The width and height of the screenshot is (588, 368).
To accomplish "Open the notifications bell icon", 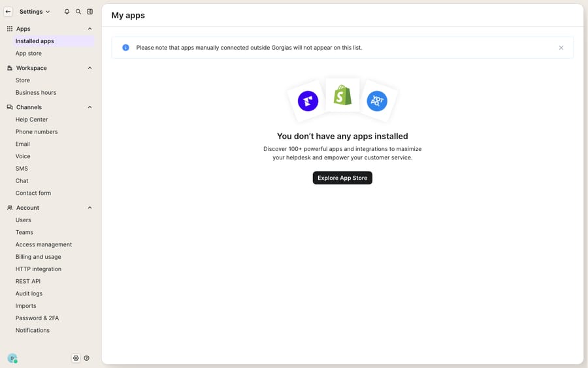I will tap(67, 12).
